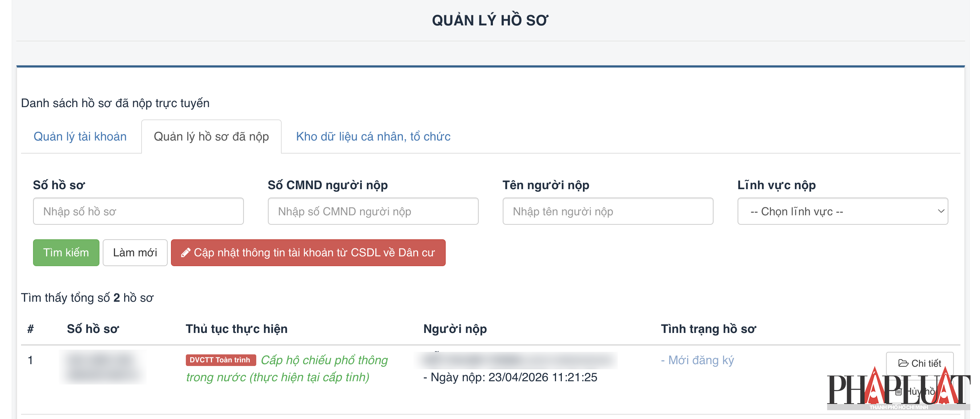Focus the Nhập số hồ sơ field

pos(138,211)
